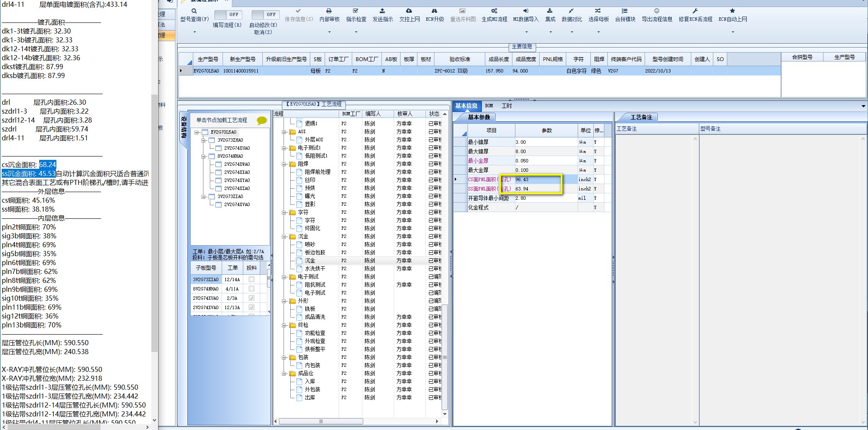Click the 内部审核 printer icon
The width and height of the screenshot is (868, 430).
[x=329, y=11]
